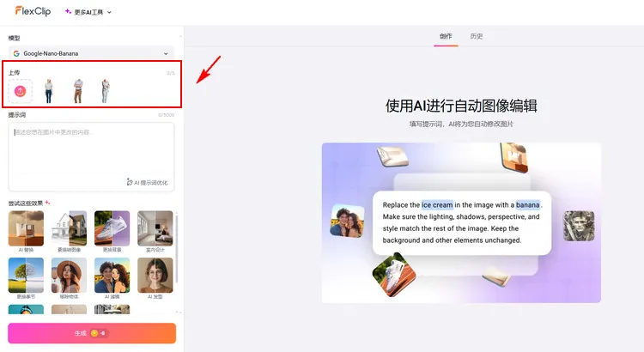Choose the 室内设计 effect preset
Screen dimensions: 644x352
tap(155, 229)
